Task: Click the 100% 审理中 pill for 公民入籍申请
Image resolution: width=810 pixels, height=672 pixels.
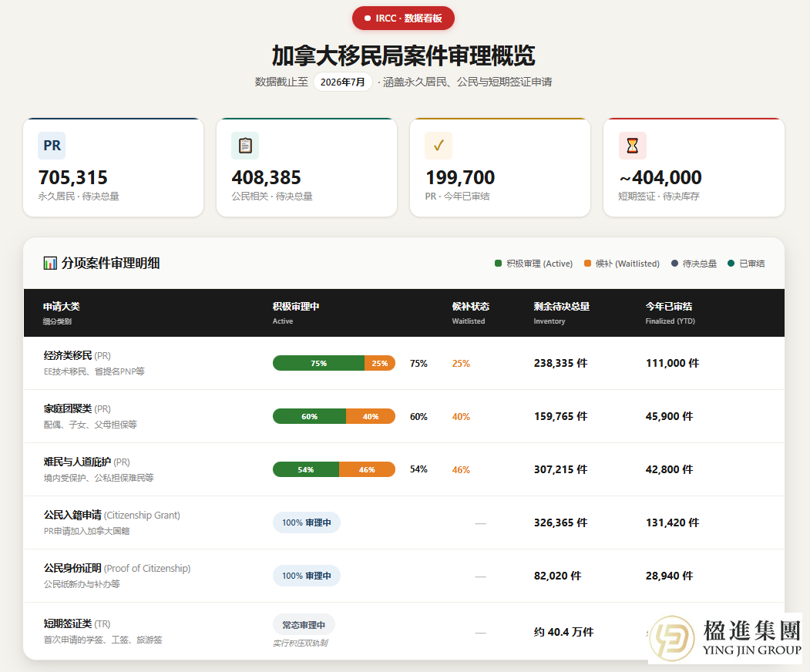Action: pyautogui.click(x=307, y=522)
